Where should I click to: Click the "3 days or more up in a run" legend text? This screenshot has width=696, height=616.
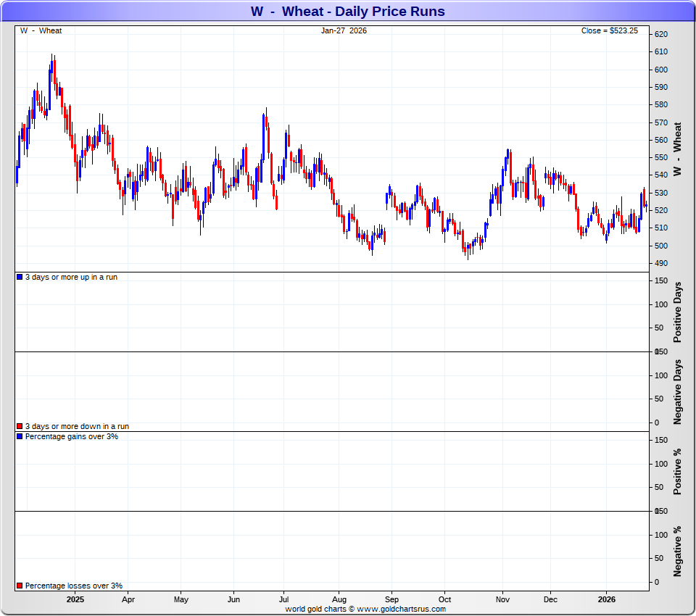(71, 278)
